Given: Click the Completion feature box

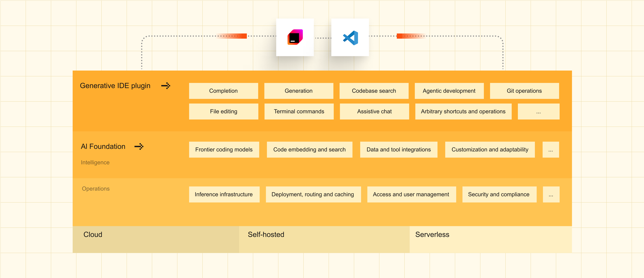Looking at the screenshot, I should tap(224, 91).
